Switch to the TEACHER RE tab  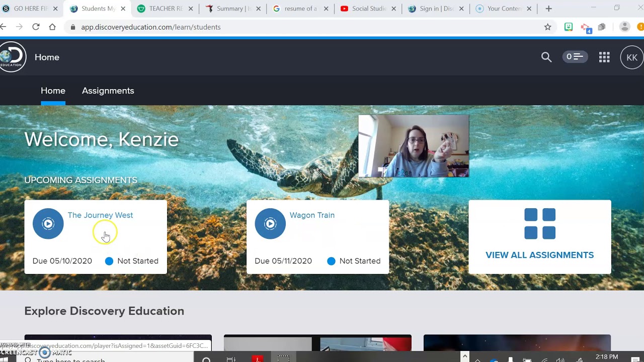tap(165, 9)
